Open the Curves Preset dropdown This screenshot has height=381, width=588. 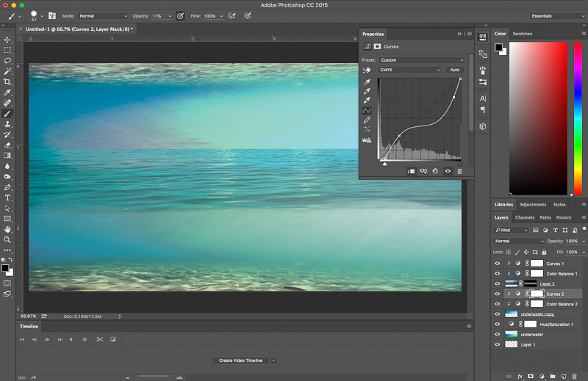tap(421, 60)
